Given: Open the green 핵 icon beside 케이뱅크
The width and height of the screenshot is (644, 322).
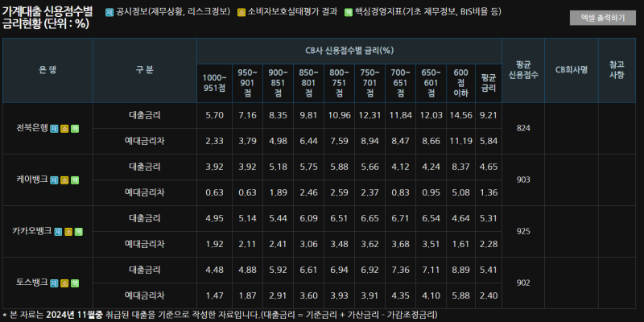Looking at the screenshot, I should [x=75, y=180].
